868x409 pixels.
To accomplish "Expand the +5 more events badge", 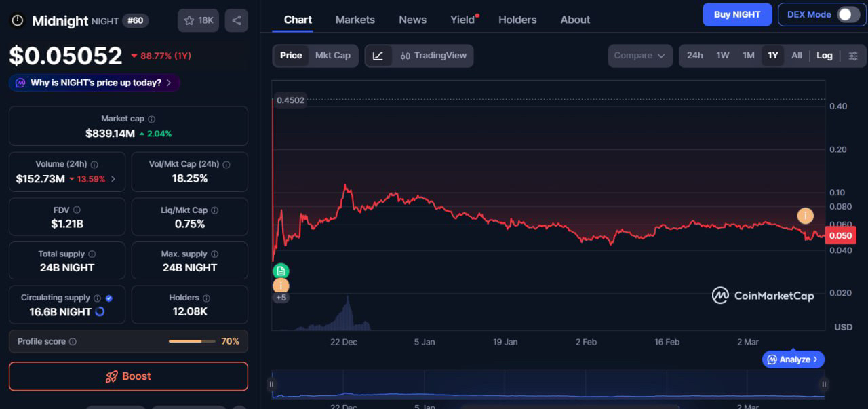I will [281, 298].
